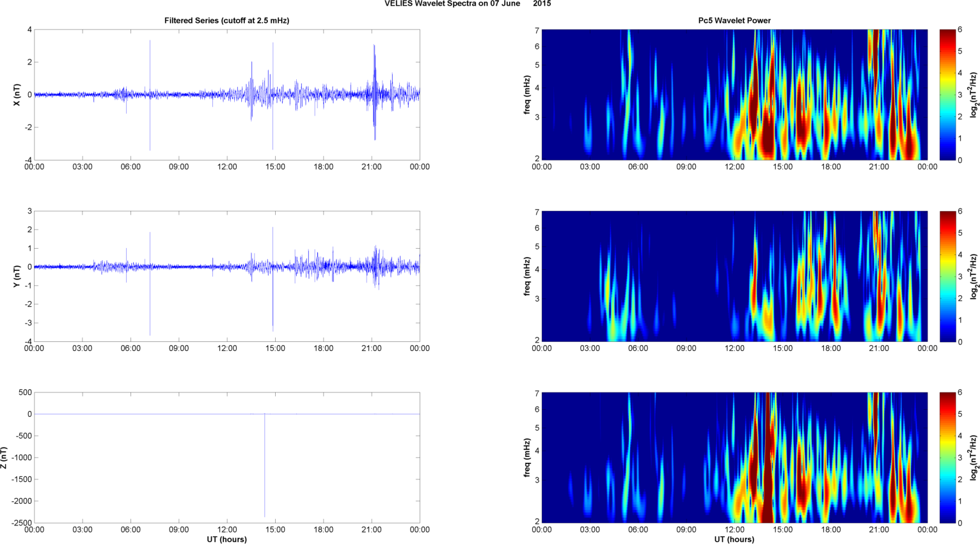Screen dimensions: 980x544
Task: Click the color bar beside the bottom wavelet spectrum
Action: tap(948, 458)
